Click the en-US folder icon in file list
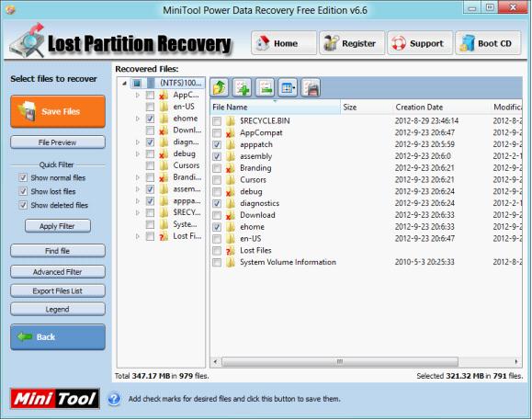The height and width of the screenshot is (420, 532). tap(231, 239)
